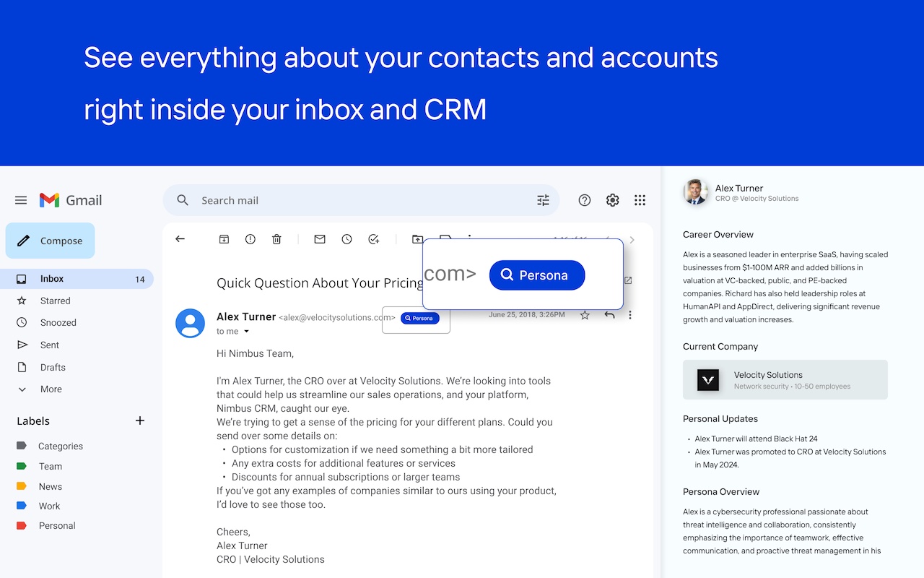Mark the email as unread
924x578 pixels.
[320, 239]
